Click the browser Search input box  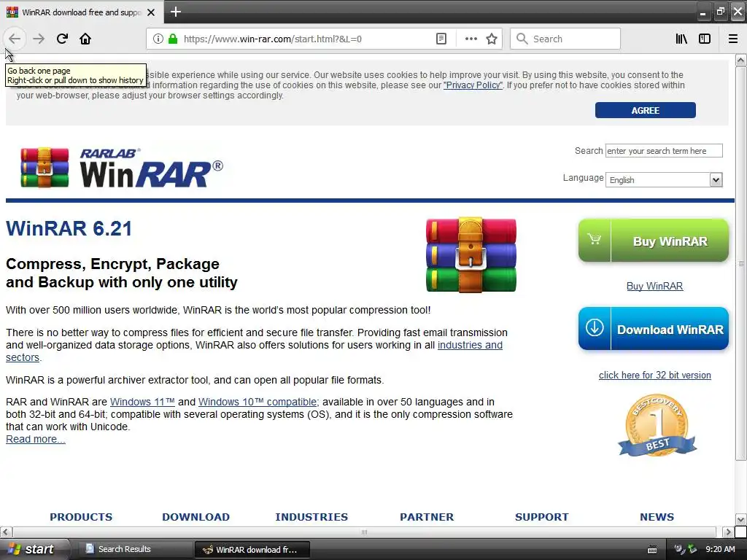(x=565, y=39)
